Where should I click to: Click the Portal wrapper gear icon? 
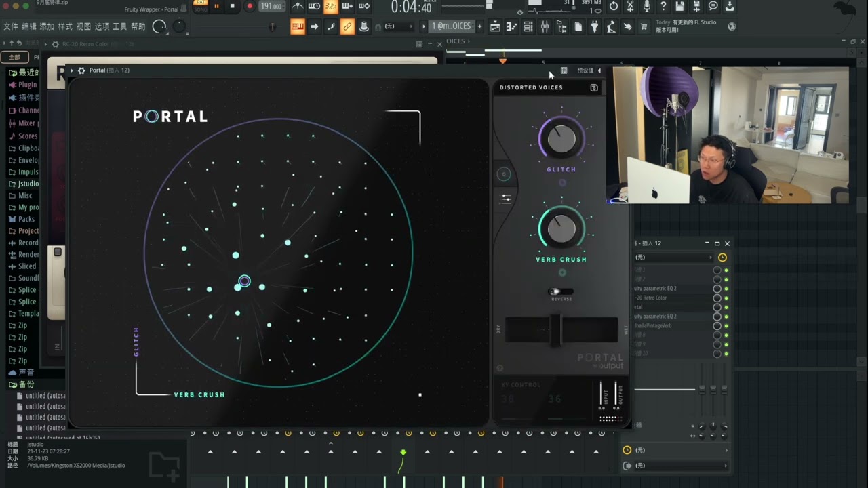(x=81, y=70)
